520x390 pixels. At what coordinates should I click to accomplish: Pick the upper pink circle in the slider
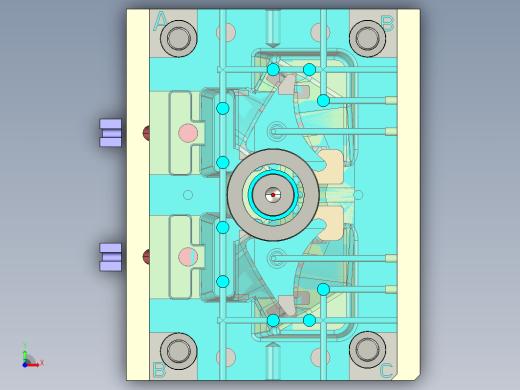pyautogui.click(x=188, y=133)
